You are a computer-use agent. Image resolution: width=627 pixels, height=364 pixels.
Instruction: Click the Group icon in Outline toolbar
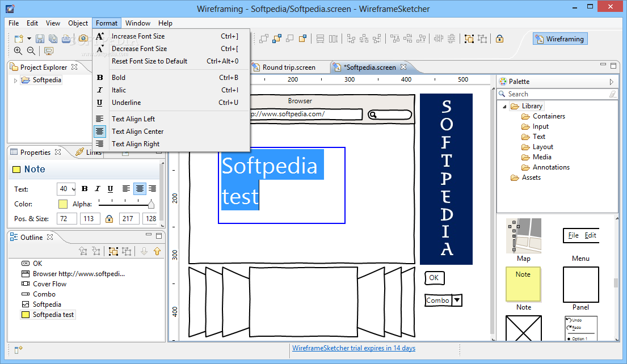coord(113,251)
